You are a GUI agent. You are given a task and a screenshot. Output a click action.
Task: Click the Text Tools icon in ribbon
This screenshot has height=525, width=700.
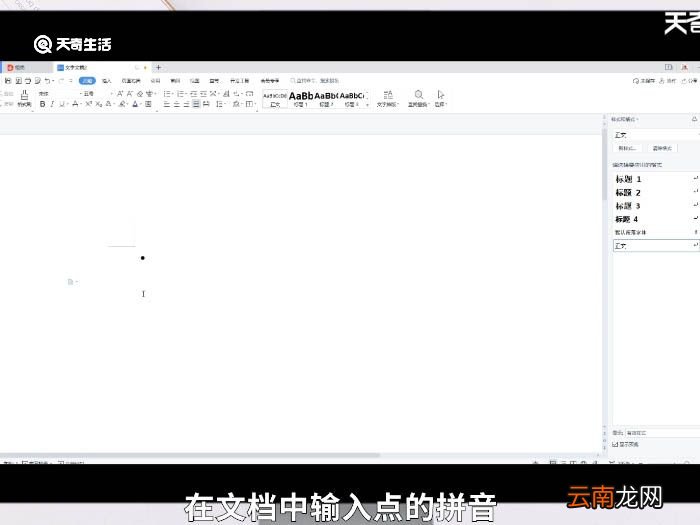[388, 95]
